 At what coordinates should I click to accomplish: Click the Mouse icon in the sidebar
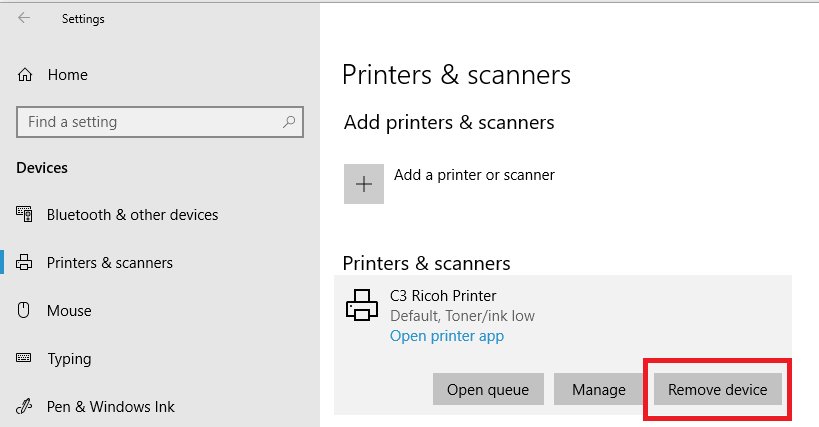pyautogui.click(x=24, y=310)
